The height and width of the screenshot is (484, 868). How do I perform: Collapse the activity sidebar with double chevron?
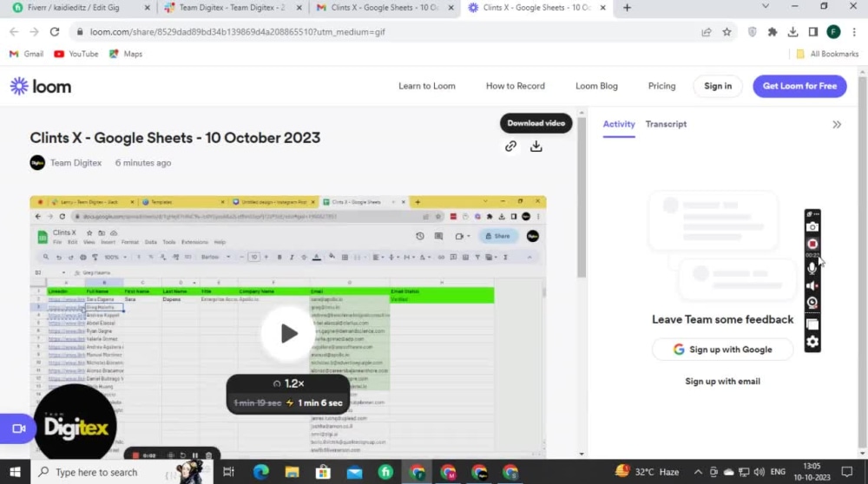coord(837,124)
